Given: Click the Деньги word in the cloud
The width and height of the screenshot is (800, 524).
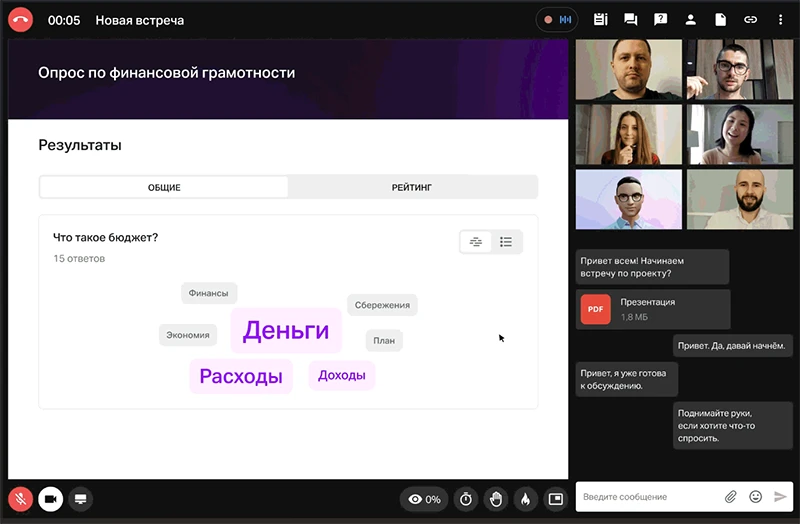Looking at the screenshot, I should coord(286,330).
